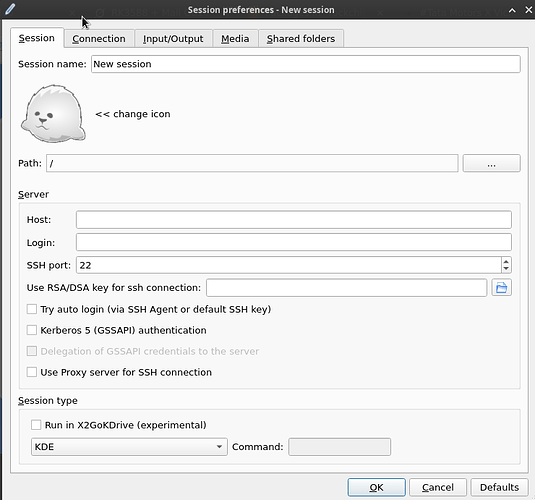Click the OK button
The height and width of the screenshot is (500, 535).
(376, 487)
